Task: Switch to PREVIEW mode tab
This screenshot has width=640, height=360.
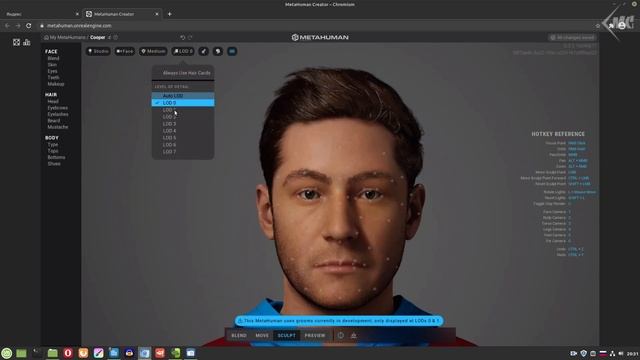Action: point(315,336)
